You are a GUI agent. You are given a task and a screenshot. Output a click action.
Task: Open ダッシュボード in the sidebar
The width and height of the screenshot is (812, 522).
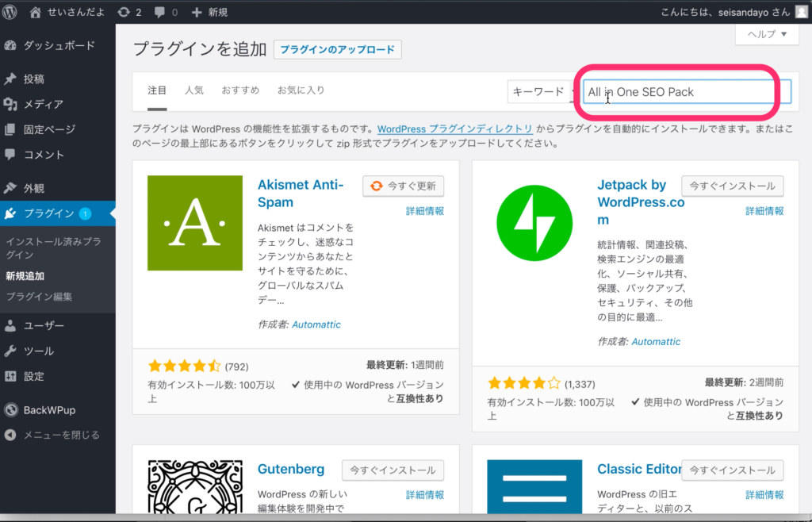pyautogui.click(x=59, y=45)
